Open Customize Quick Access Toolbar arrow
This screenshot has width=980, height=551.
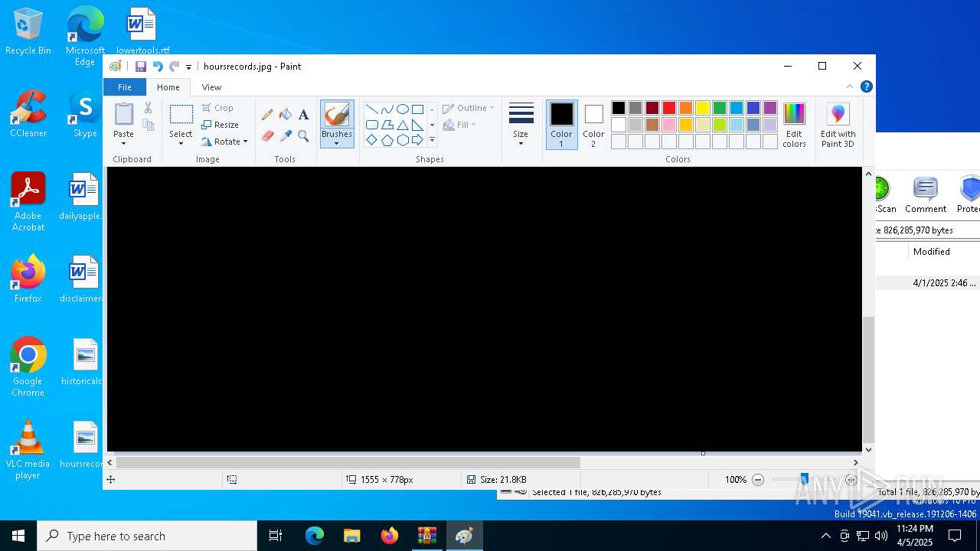[188, 67]
